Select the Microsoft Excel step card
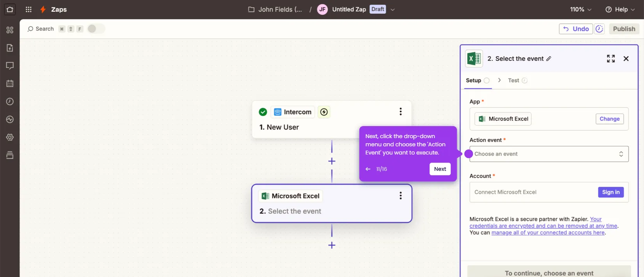This screenshot has width=644, height=277. point(332,203)
